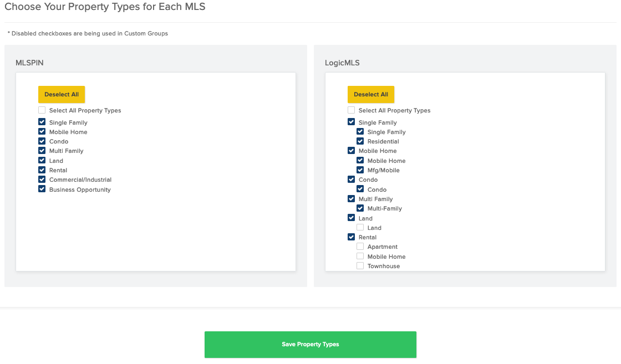The height and width of the screenshot is (364, 621).
Task: Uncheck MLSPIN Rental checkbox
Action: (x=42, y=170)
